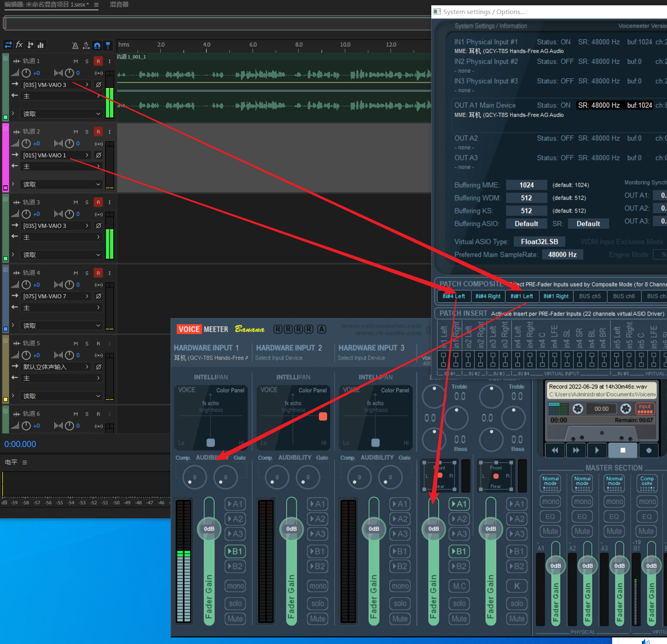This screenshot has height=644, width=667.
Task: Select IN#1 Left patch composite tab
Action: tap(522, 296)
